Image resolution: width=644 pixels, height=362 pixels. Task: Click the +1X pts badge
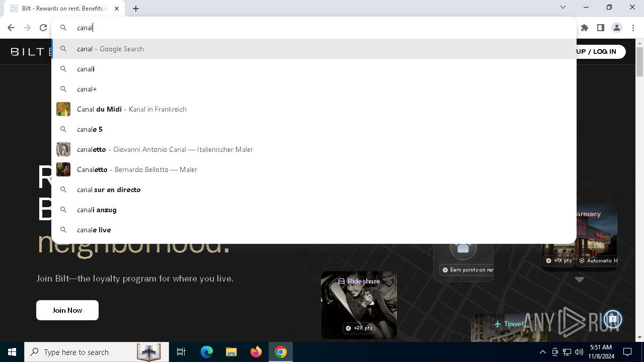[559, 260]
